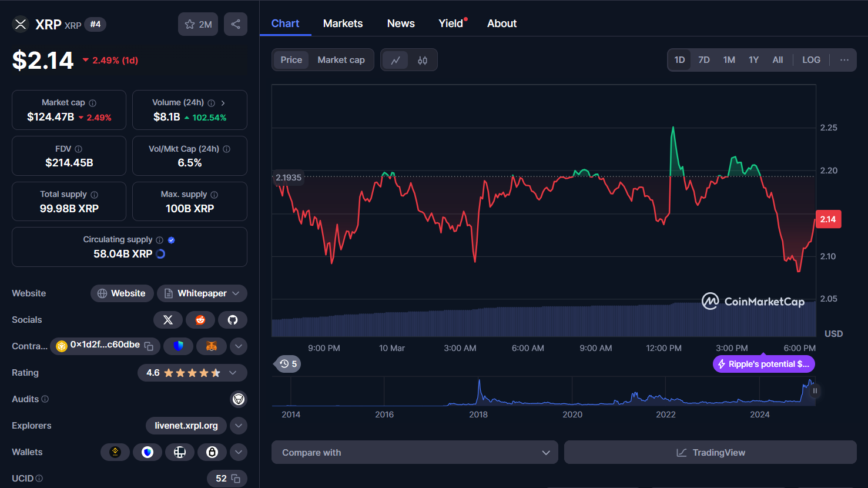Switch to the News tab
The height and width of the screenshot is (488, 868).
[x=401, y=24]
